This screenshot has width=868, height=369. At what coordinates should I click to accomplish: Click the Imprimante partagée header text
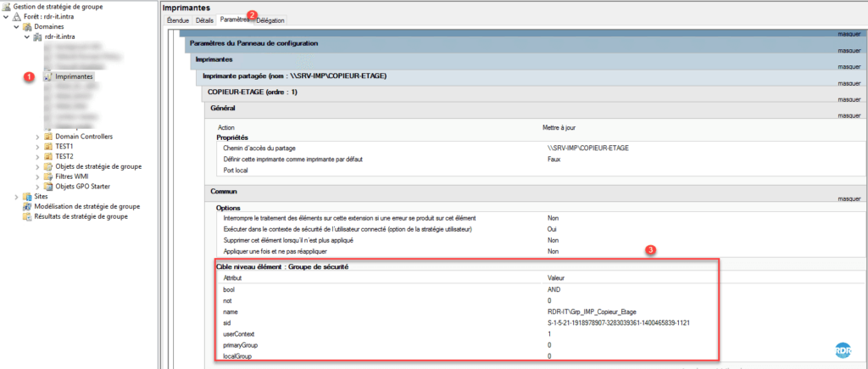pyautogui.click(x=294, y=75)
